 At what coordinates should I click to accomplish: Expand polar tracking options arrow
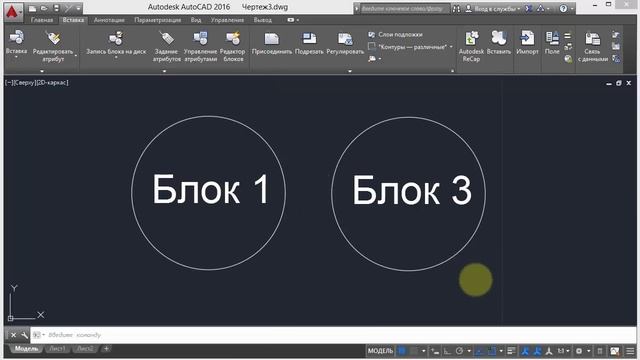[x=469, y=351]
